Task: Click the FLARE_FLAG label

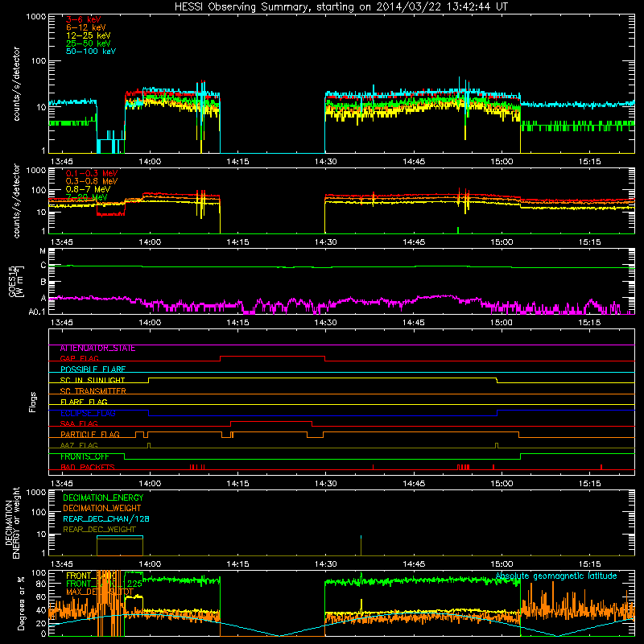Action: (x=84, y=402)
